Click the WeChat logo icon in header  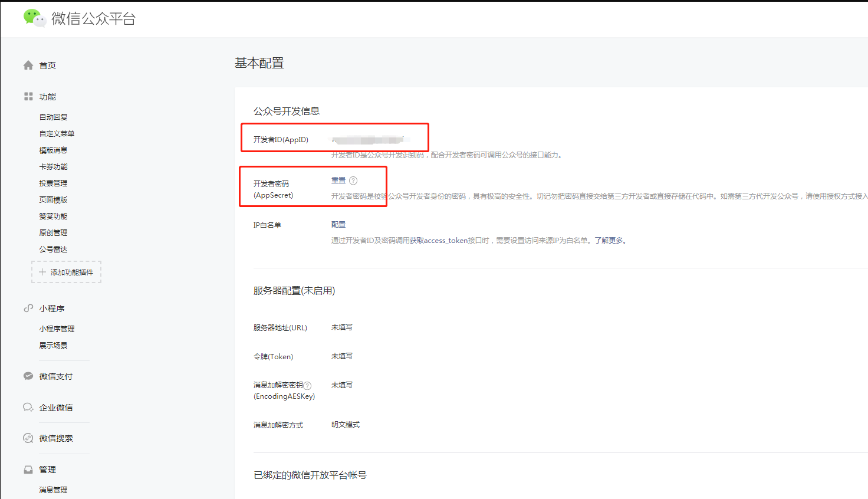click(34, 18)
